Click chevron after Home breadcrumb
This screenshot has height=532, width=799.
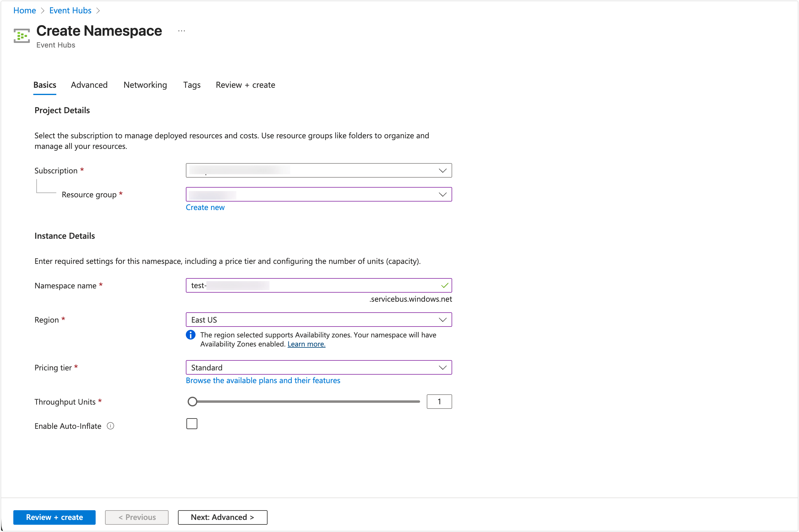[x=43, y=11]
